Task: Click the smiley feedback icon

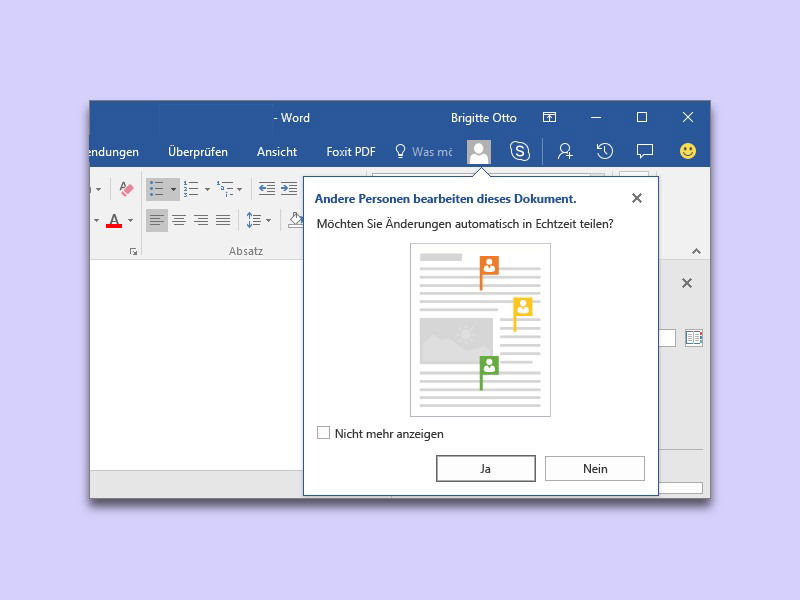Action: [x=688, y=151]
